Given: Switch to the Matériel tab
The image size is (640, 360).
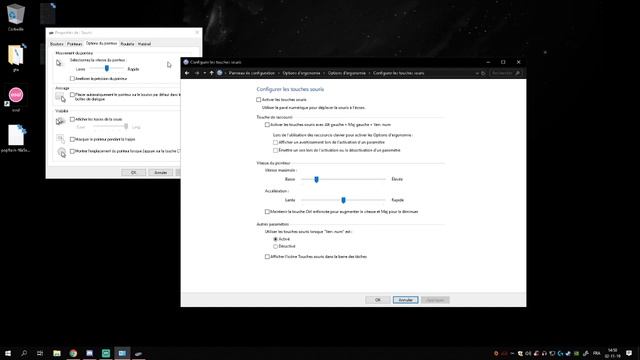Looking at the screenshot, I should tap(144, 44).
